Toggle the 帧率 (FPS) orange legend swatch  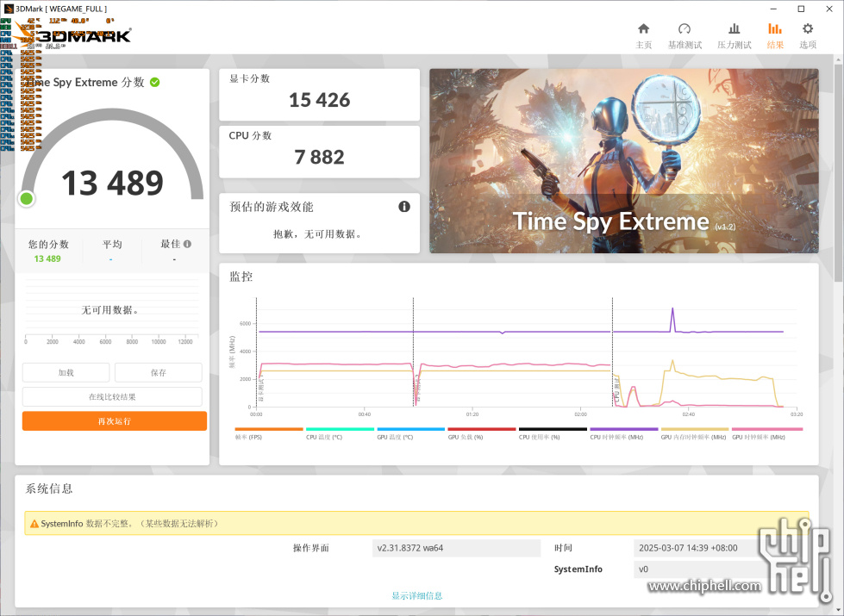pos(269,429)
